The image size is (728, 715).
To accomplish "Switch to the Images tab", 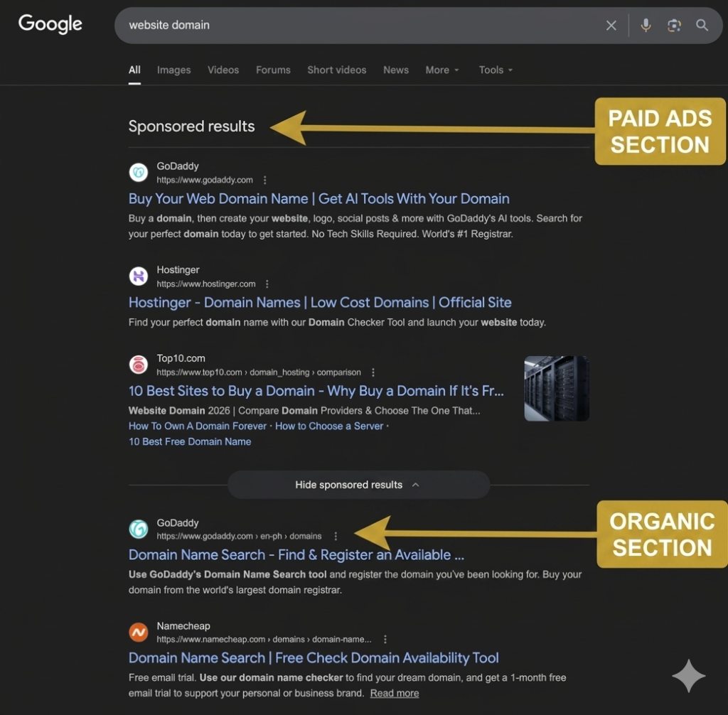I will pyautogui.click(x=173, y=70).
